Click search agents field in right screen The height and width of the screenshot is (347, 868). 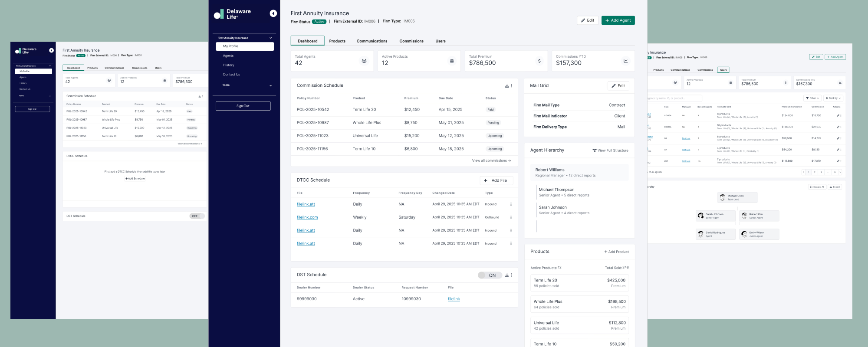(x=674, y=98)
